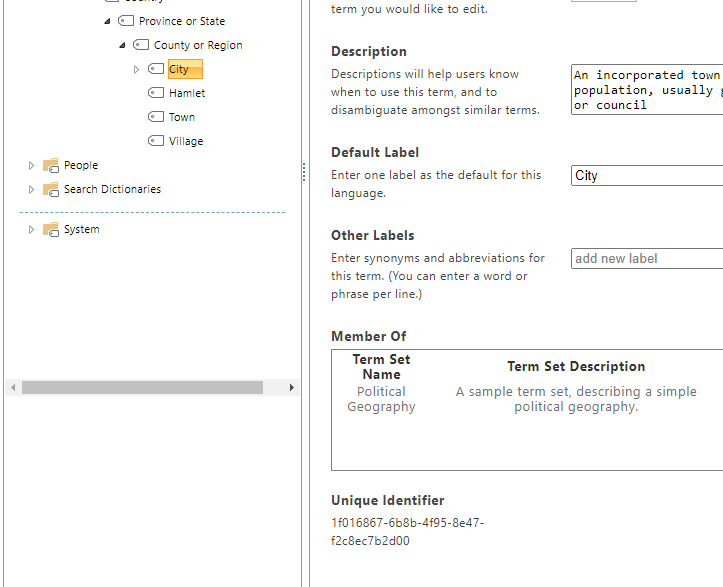This screenshot has height=587, width=723.
Task: Select the System group label
Action: point(82,229)
